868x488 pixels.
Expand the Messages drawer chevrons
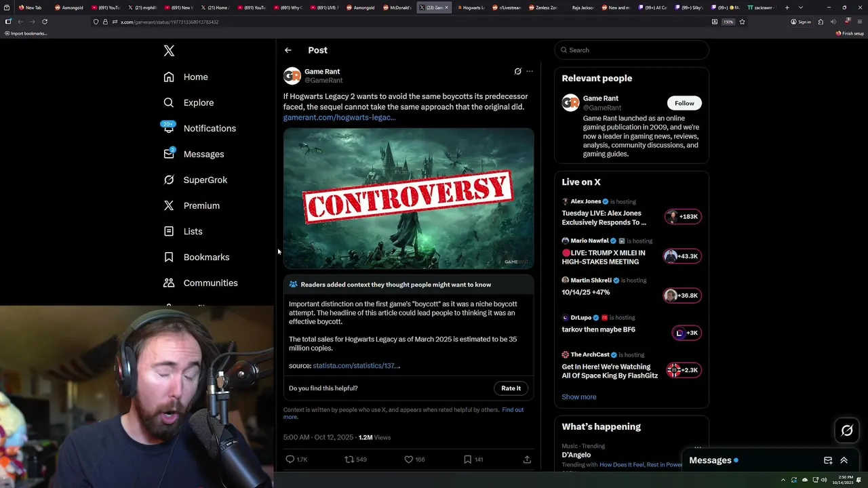(844, 460)
